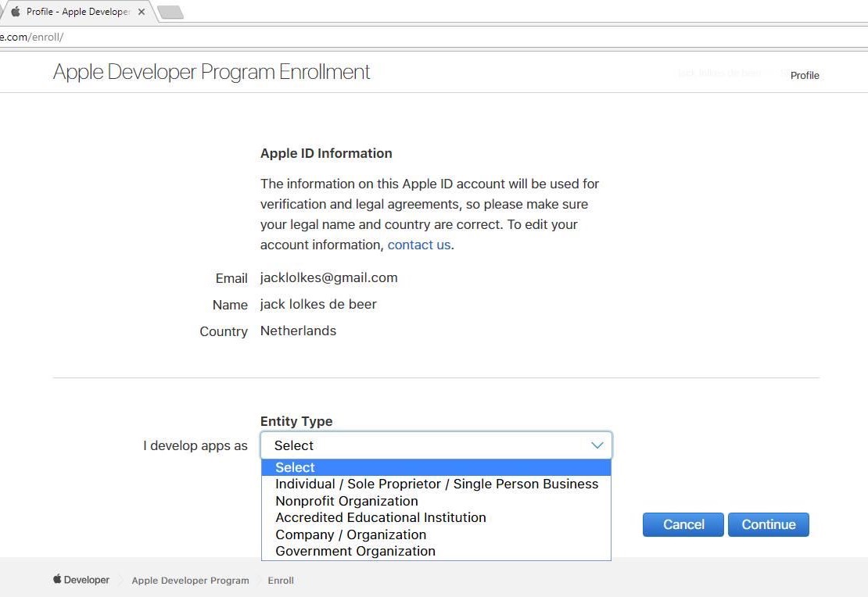This screenshot has height=597, width=868.
Task: Choose Nonprofit Organization option
Action: pos(436,501)
